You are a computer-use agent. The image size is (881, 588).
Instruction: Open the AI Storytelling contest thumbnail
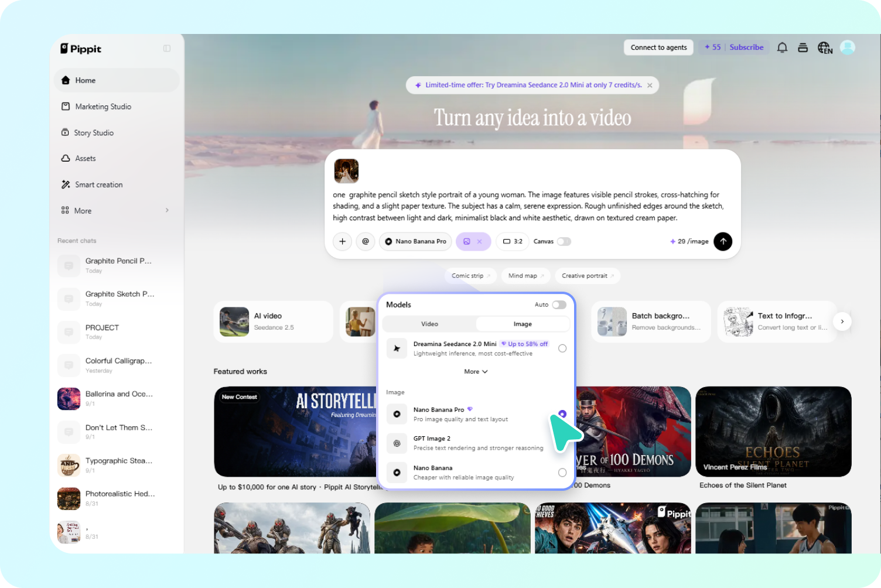click(295, 432)
